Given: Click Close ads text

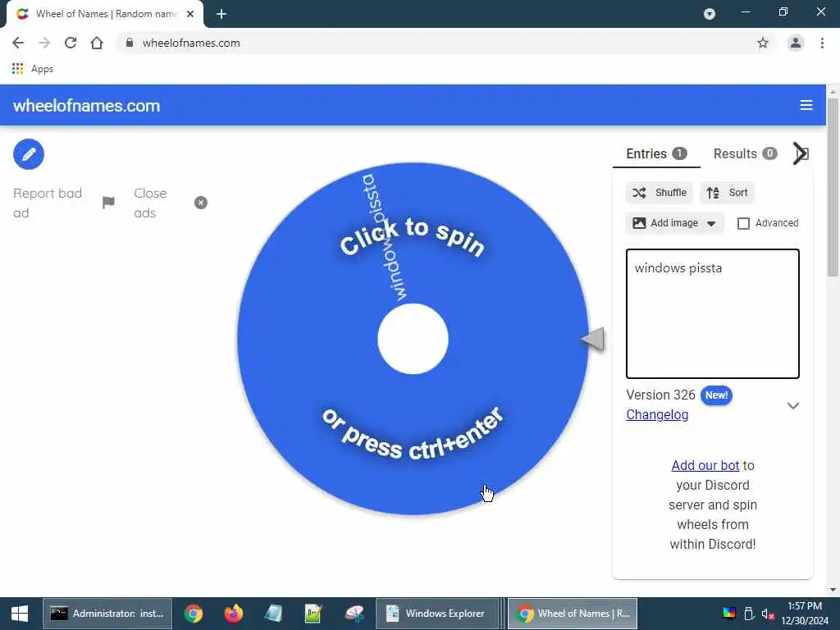Looking at the screenshot, I should (x=150, y=203).
